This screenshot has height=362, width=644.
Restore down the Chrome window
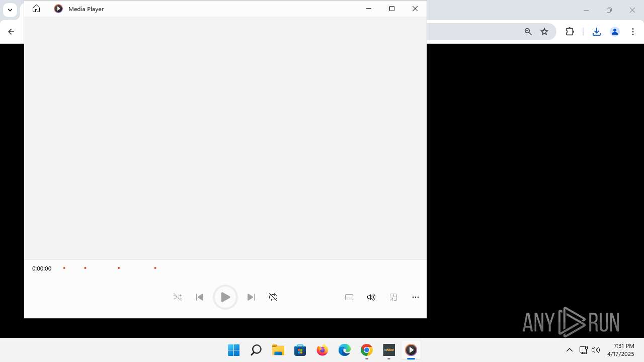(609, 10)
